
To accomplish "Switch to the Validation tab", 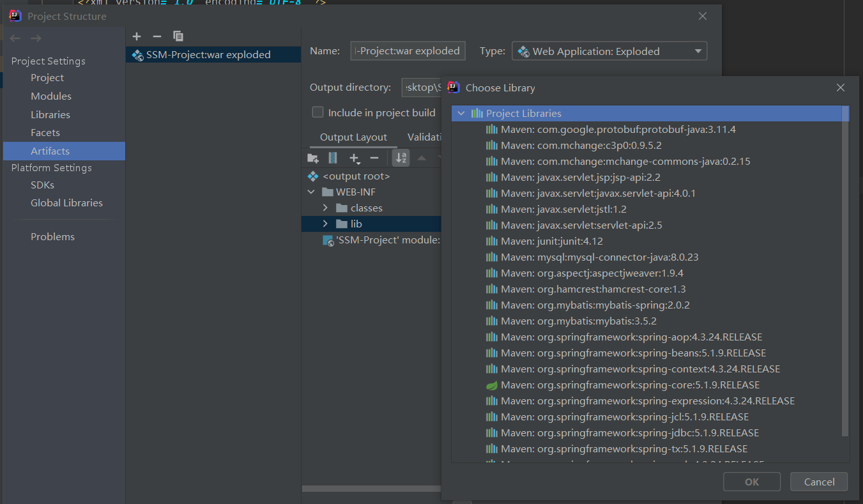I will (425, 137).
